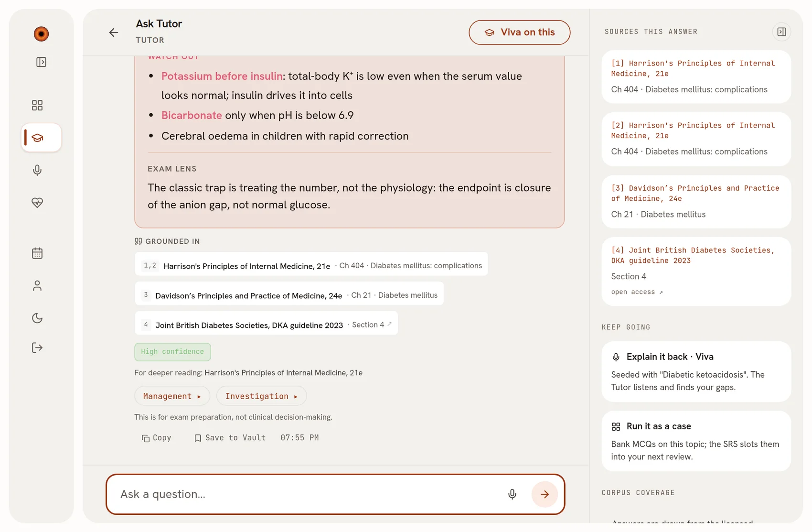Image resolution: width=812 pixels, height=532 pixels.
Task: Open Davidson's citation 3 row
Action: pos(289,293)
